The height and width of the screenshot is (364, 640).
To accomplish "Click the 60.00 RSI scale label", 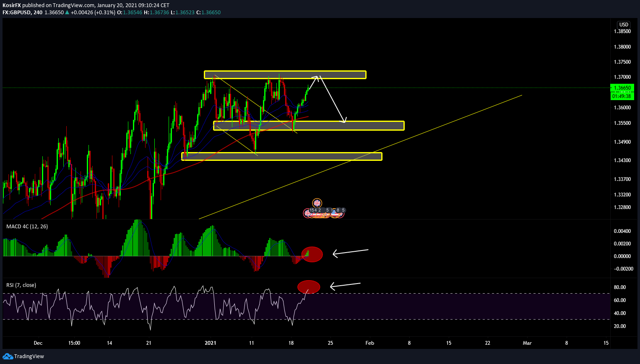I will (620, 300).
